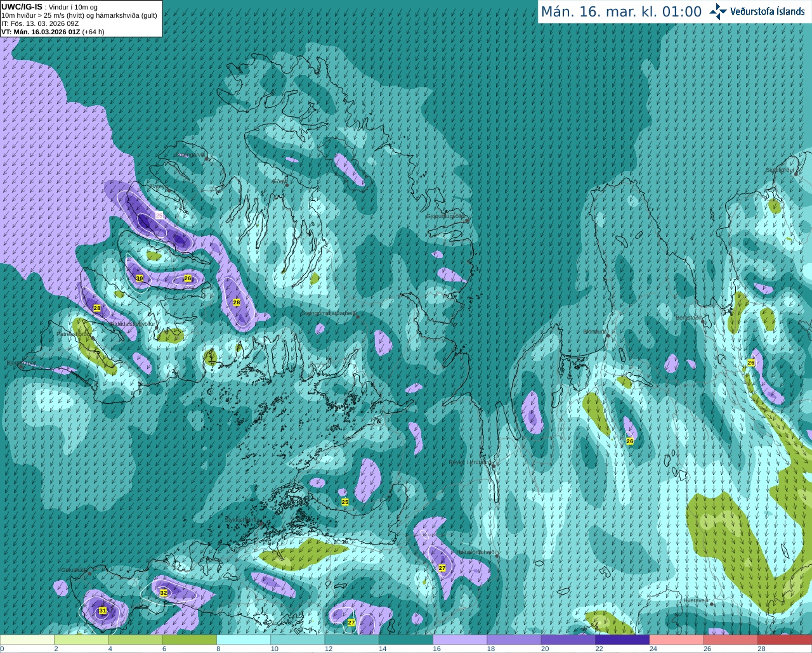Click the Bjargtangar station label

[x=21, y=363]
